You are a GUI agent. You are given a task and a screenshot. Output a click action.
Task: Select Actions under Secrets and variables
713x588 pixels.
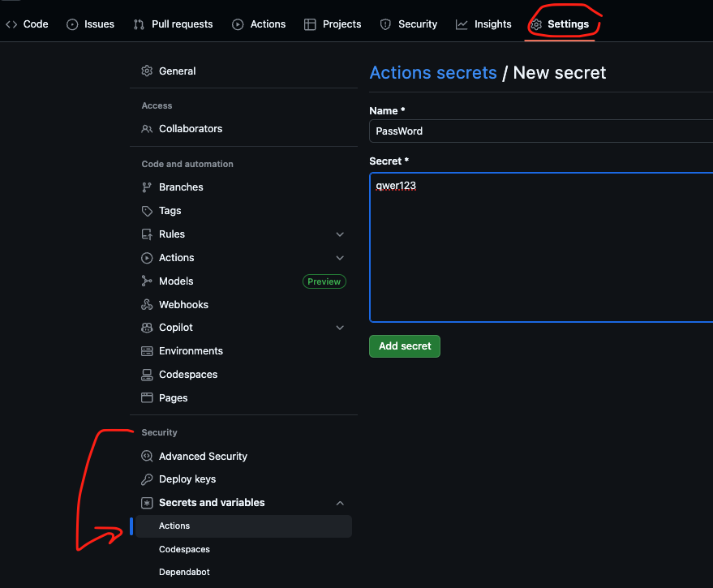243,526
